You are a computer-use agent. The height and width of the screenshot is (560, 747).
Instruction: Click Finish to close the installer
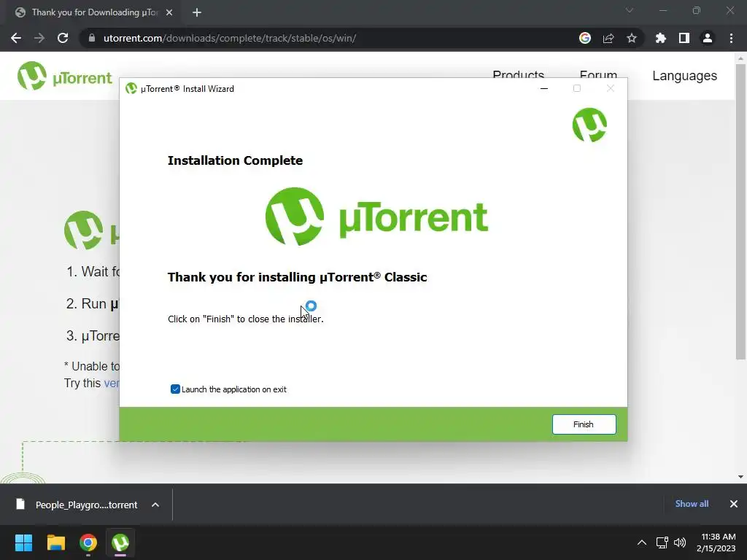(584, 424)
